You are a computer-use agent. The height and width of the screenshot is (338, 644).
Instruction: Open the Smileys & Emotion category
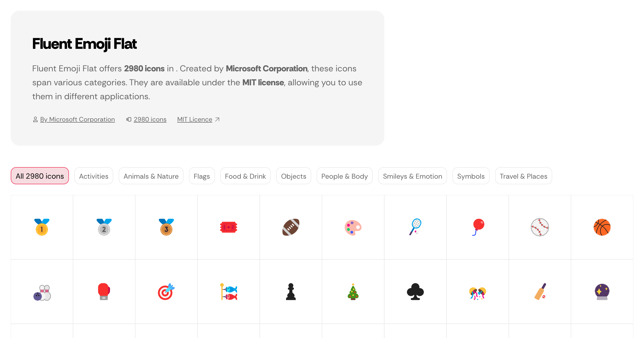(x=412, y=176)
